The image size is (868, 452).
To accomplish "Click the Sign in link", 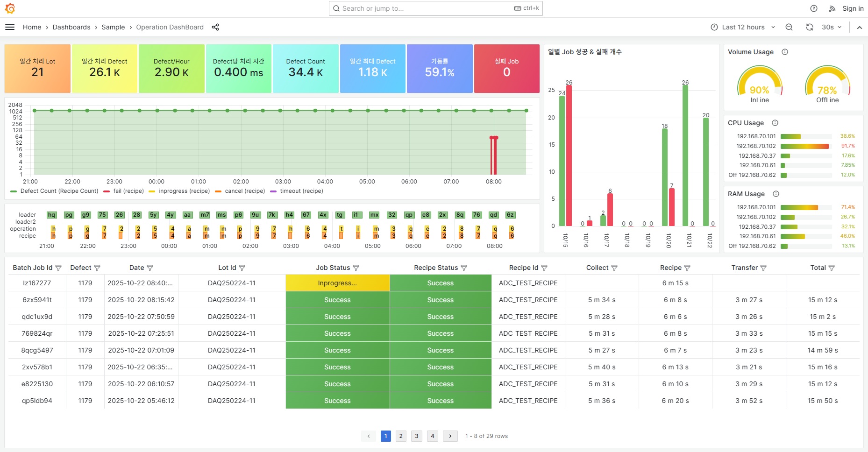I will click(853, 8).
